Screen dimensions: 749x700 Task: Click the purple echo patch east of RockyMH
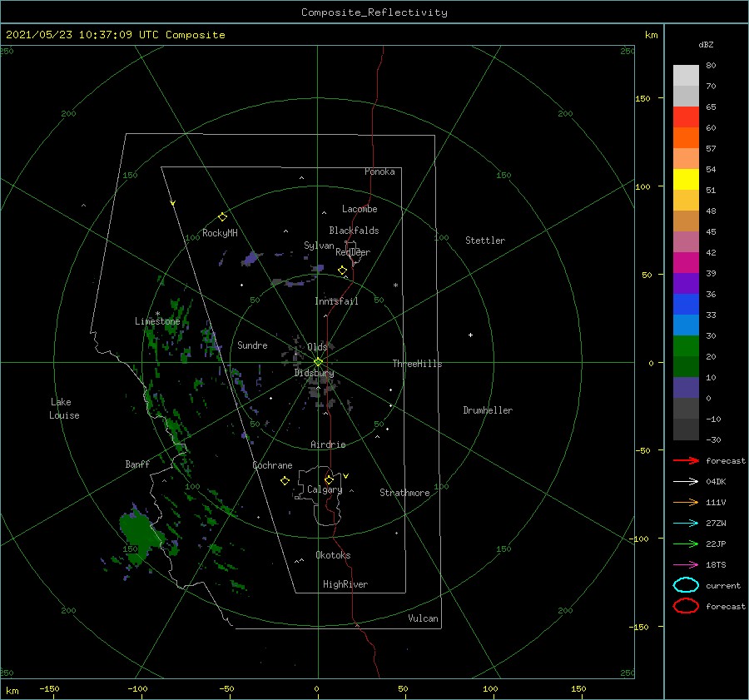[250, 259]
